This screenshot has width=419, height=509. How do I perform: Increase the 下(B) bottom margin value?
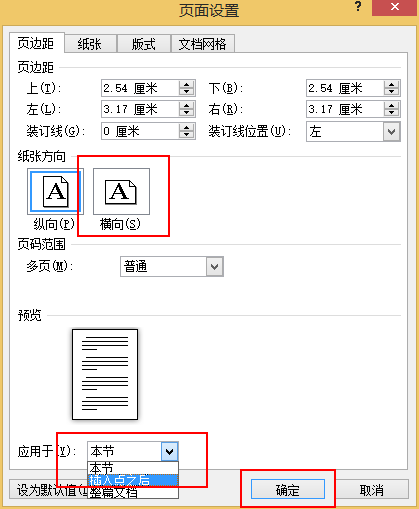(x=392, y=84)
